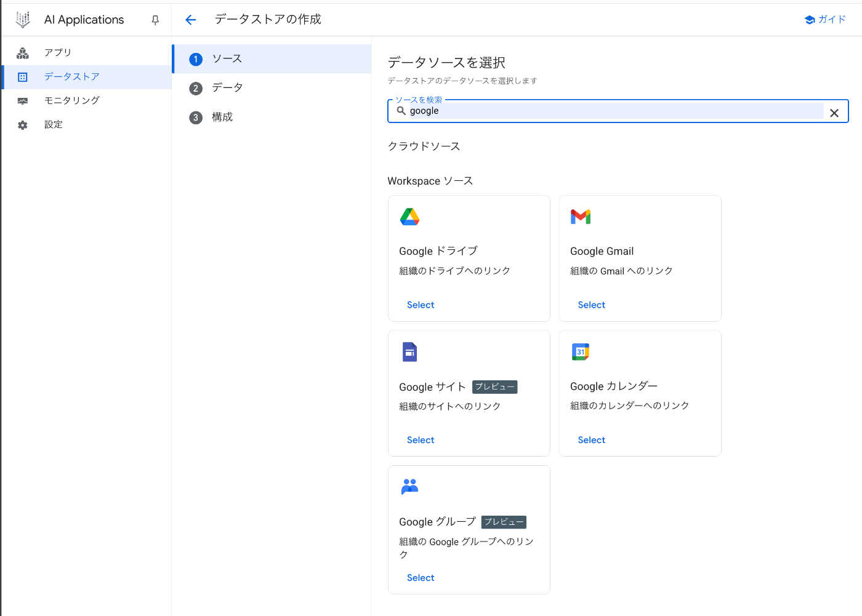Clear the google search text
The height and width of the screenshot is (616, 862).
(834, 113)
